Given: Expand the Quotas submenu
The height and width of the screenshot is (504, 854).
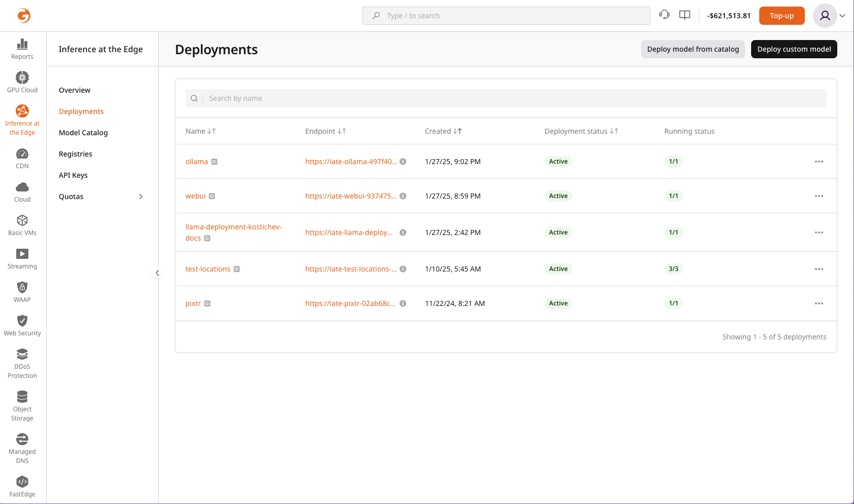Looking at the screenshot, I should click(141, 197).
